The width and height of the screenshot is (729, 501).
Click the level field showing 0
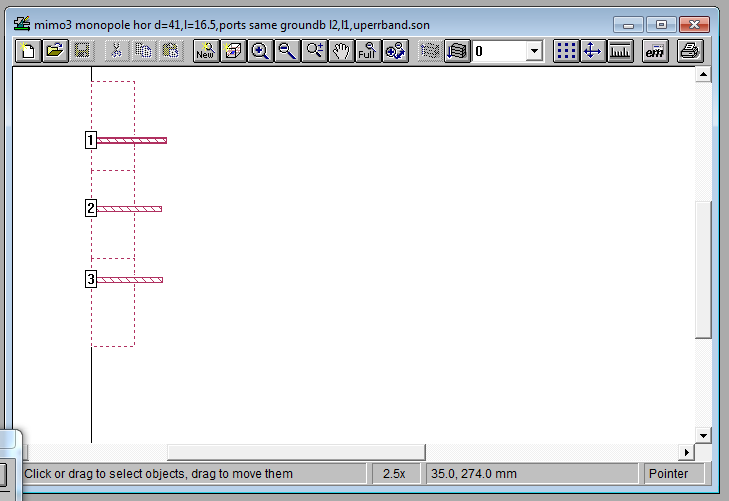coord(499,51)
